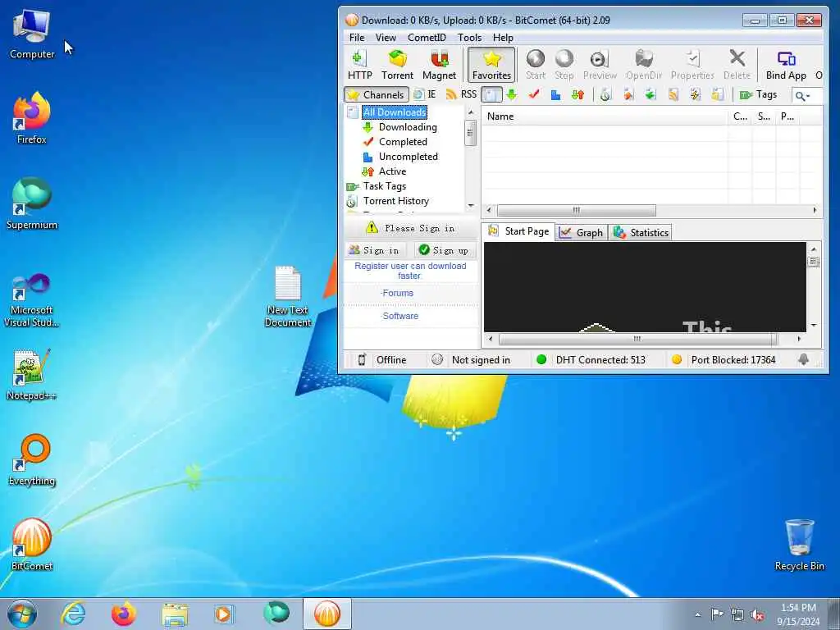The height and width of the screenshot is (630, 840).
Task: Open a new Torrent task
Action: pos(397,65)
